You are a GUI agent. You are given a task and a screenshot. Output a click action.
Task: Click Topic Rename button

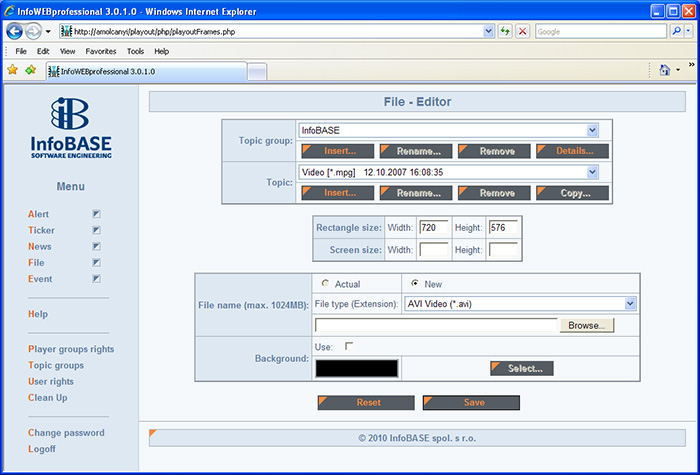416,193
